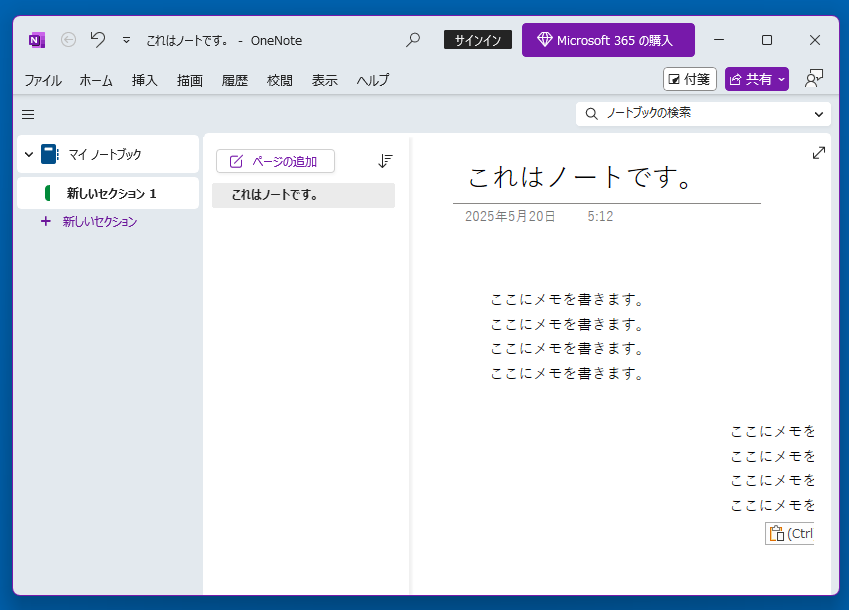Click the OneNote app icon in title bar
Viewport: 849px width, 610px height.
coord(37,40)
